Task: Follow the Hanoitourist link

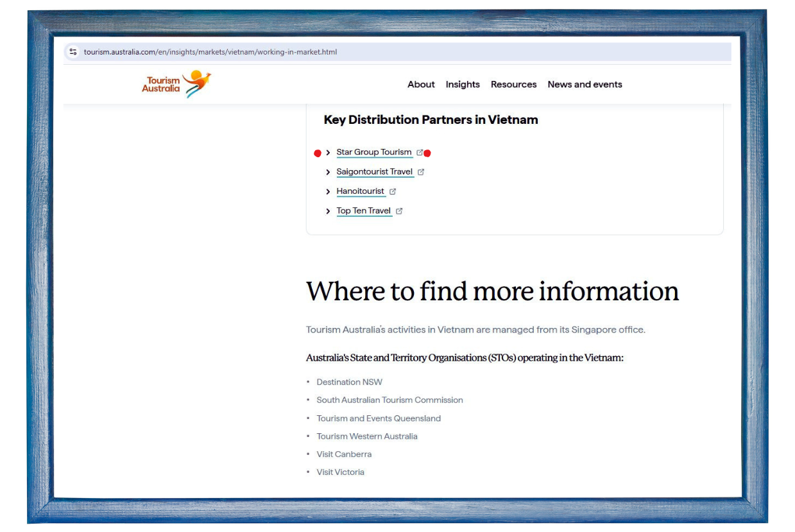Action: pyautogui.click(x=361, y=191)
